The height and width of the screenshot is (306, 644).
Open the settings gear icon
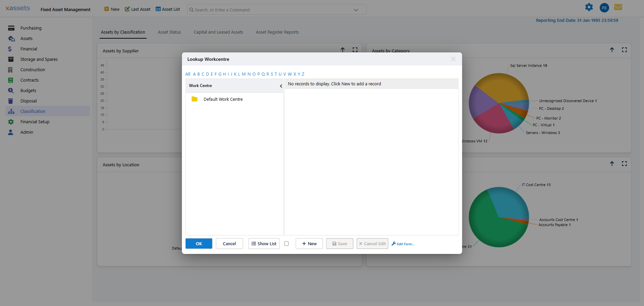click(x=589, y=7)
